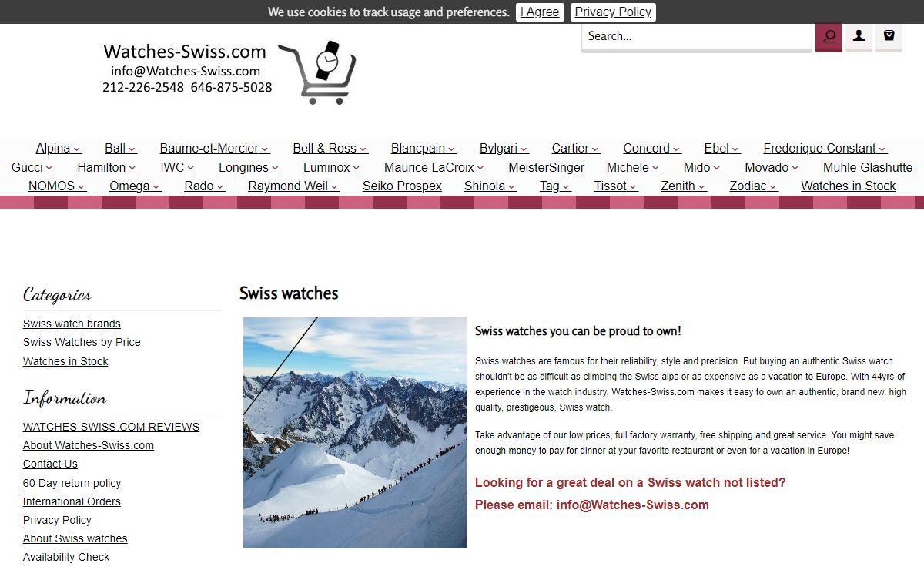Expand the Frederique Constant menu

825,149
